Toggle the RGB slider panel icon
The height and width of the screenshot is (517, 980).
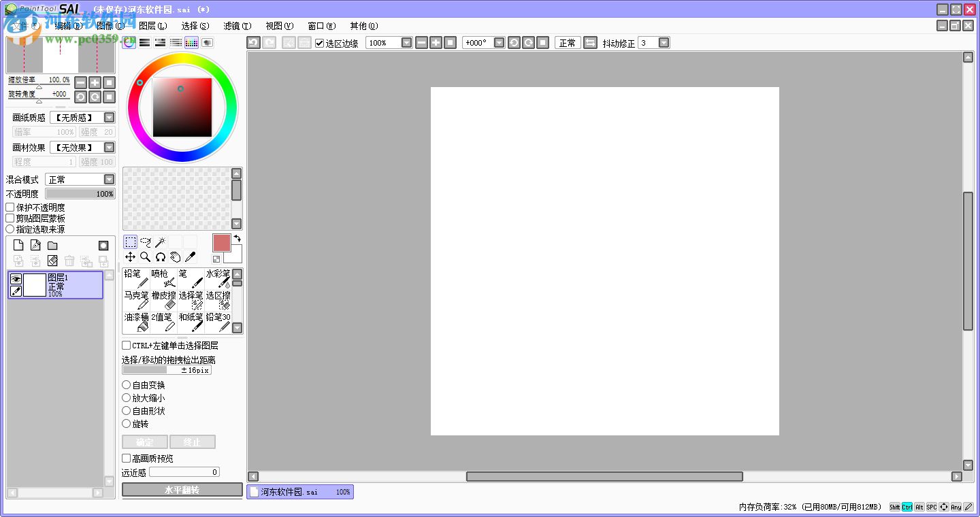144,42
